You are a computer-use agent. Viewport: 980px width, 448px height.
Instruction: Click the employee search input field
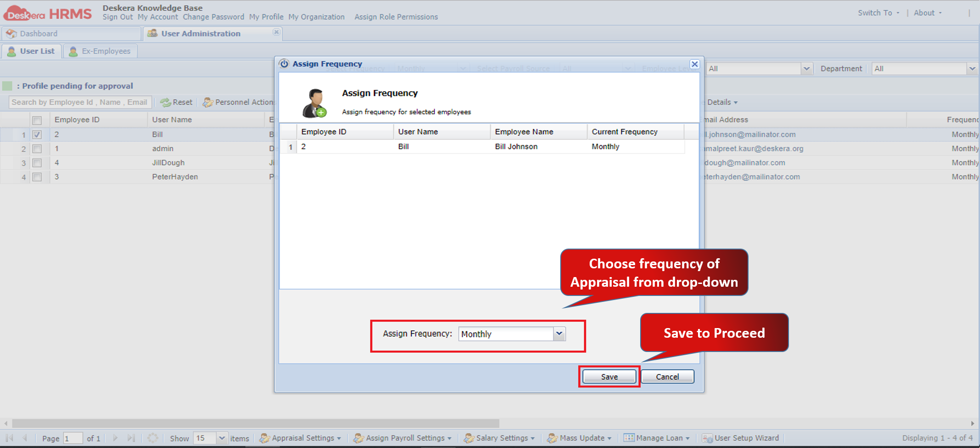[x=79, y=102]
